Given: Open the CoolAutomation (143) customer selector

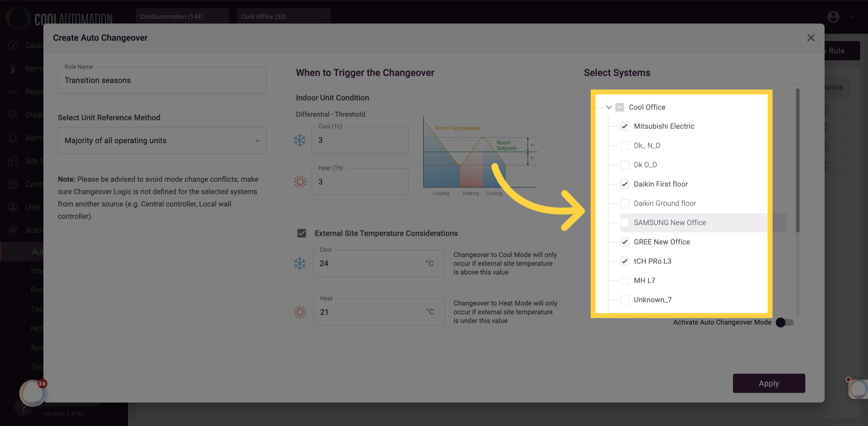Looking at the screenshot, I should tap(182, 17).
